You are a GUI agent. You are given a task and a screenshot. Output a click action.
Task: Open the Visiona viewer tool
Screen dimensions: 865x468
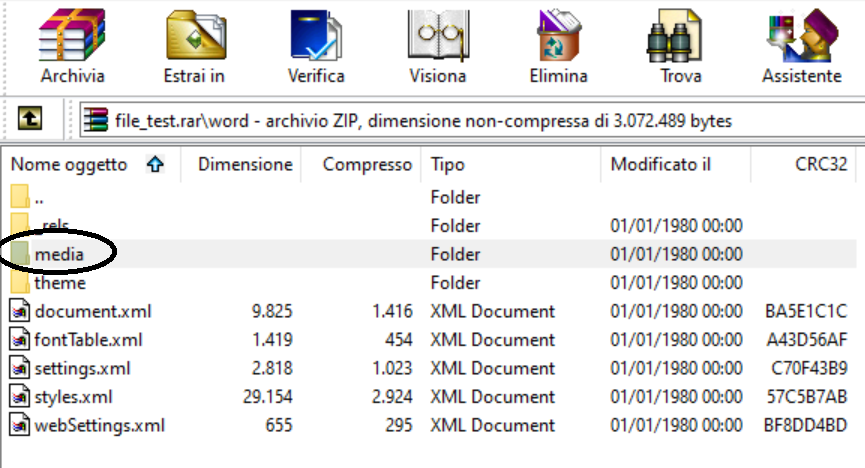[x=437, y=46]
